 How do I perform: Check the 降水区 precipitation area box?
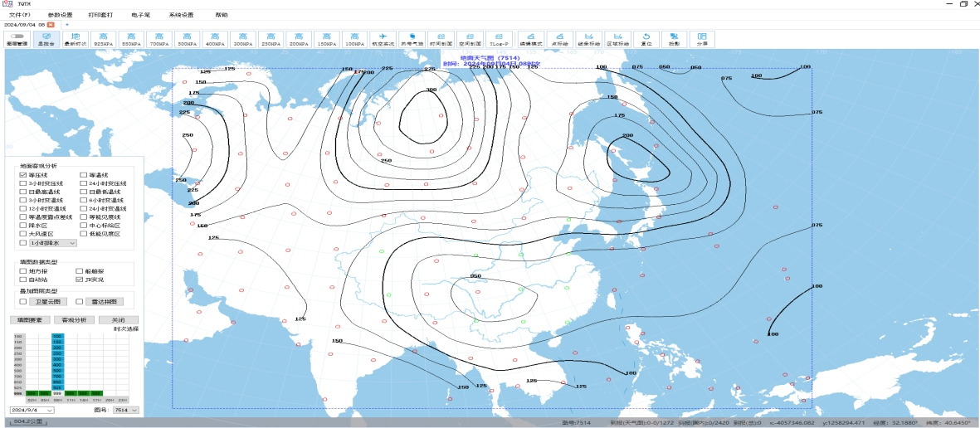click(x=23, y=225)
